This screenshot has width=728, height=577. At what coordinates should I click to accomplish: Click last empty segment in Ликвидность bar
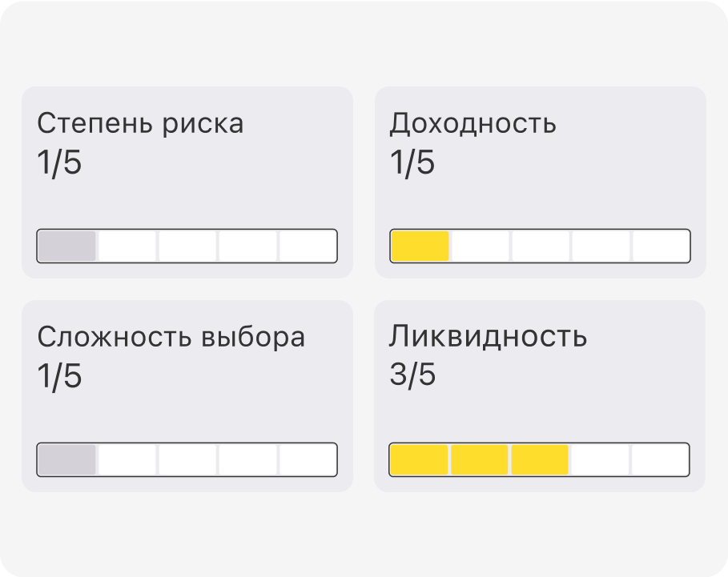coord(660,459)
